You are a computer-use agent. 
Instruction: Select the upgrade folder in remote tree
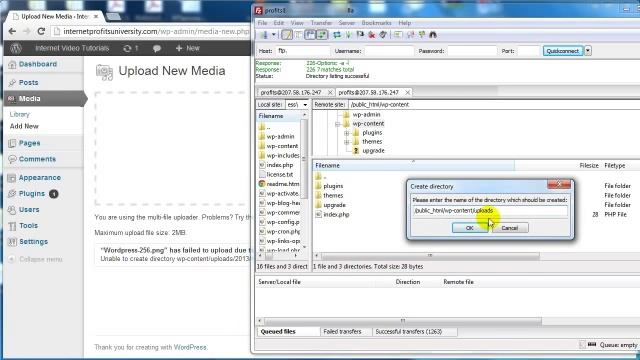point(373,151)
